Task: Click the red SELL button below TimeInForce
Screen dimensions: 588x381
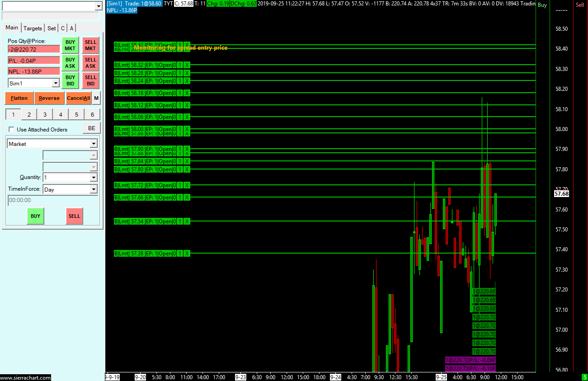Action: (75, 216)
